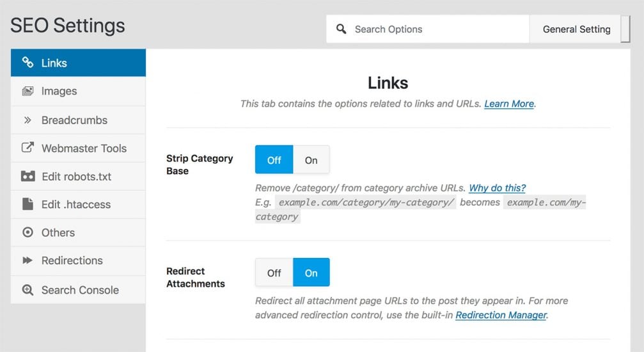Click the Search Console magnifier icon
The width and height of the screenshot is (644, 352).
(x=27, y=290)
